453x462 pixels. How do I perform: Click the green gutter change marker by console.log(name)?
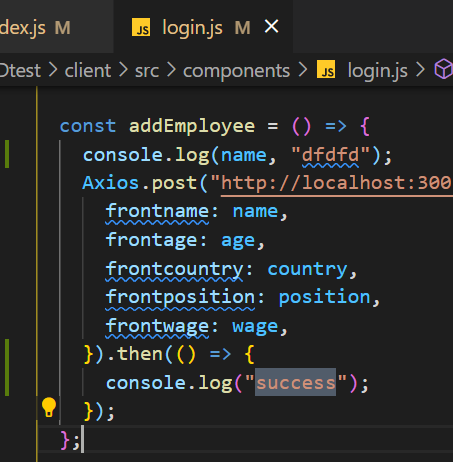point(7,154)
